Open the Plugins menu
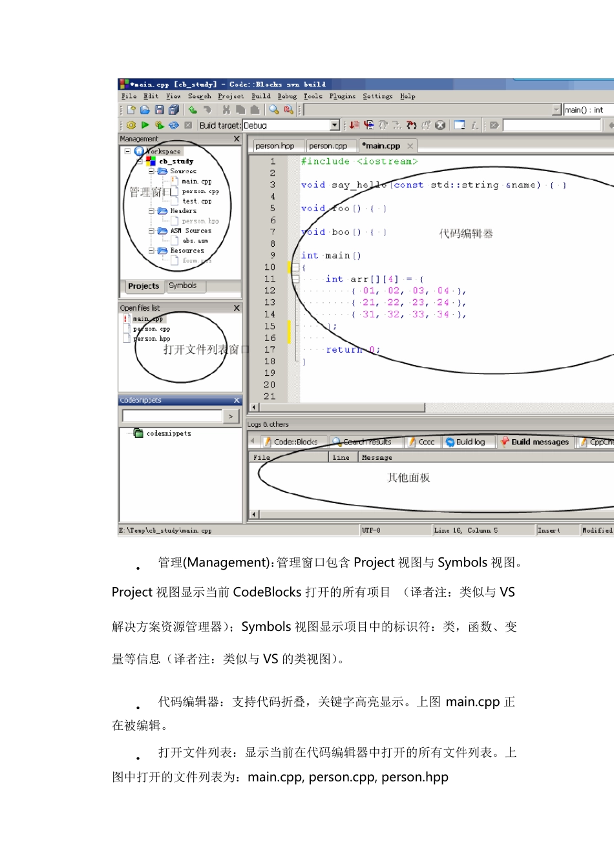The height and width of the screenshot is (868, 614). pos(343,96)
